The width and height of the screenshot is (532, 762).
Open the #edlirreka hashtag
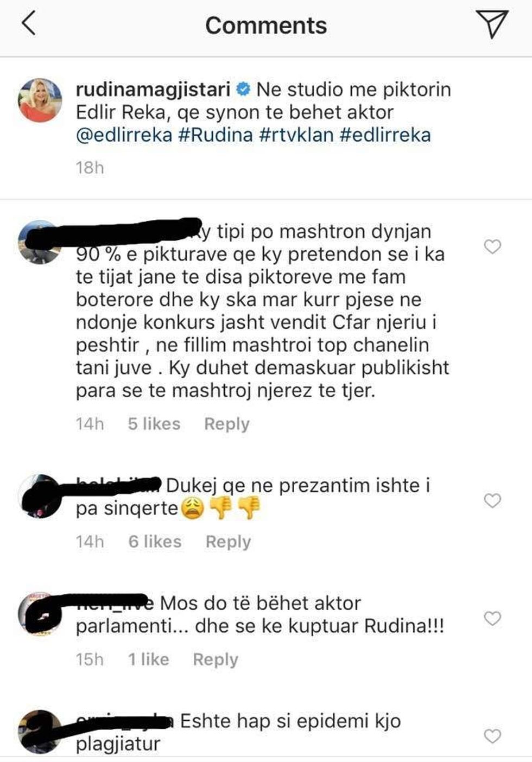point(385,135)
